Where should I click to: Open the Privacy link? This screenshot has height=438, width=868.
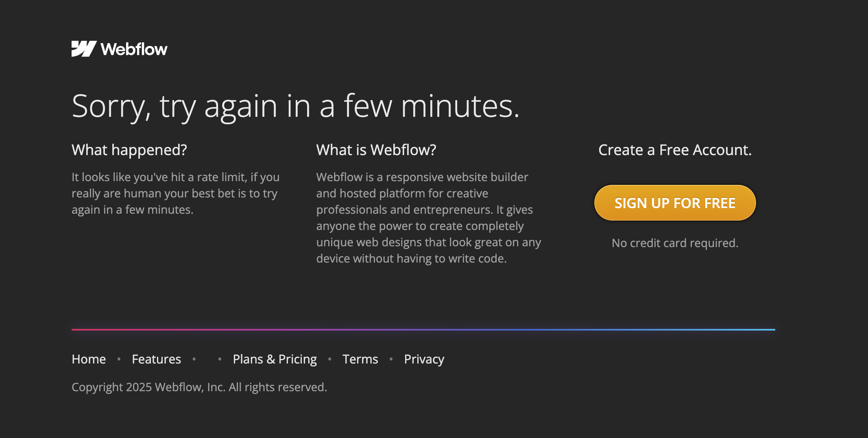click(x=424, y=359)
